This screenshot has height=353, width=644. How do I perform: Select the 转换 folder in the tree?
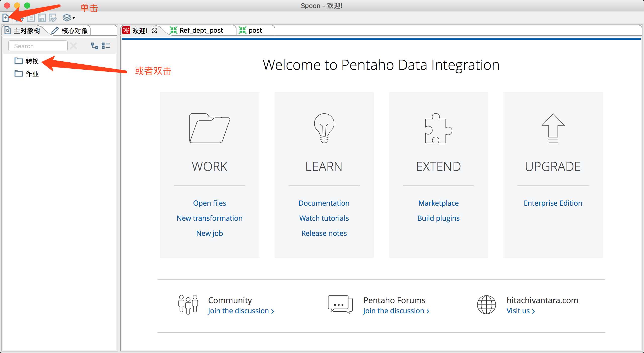(27, 61)
